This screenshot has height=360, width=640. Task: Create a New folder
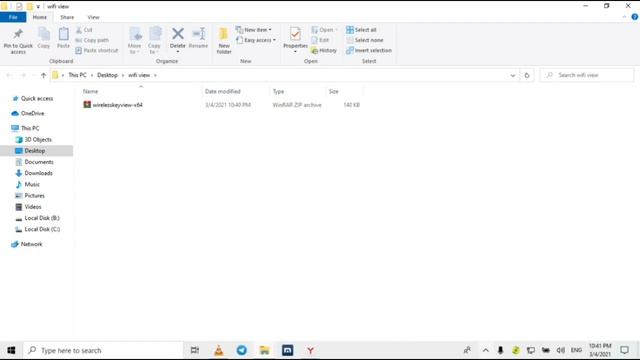[224, 41]
